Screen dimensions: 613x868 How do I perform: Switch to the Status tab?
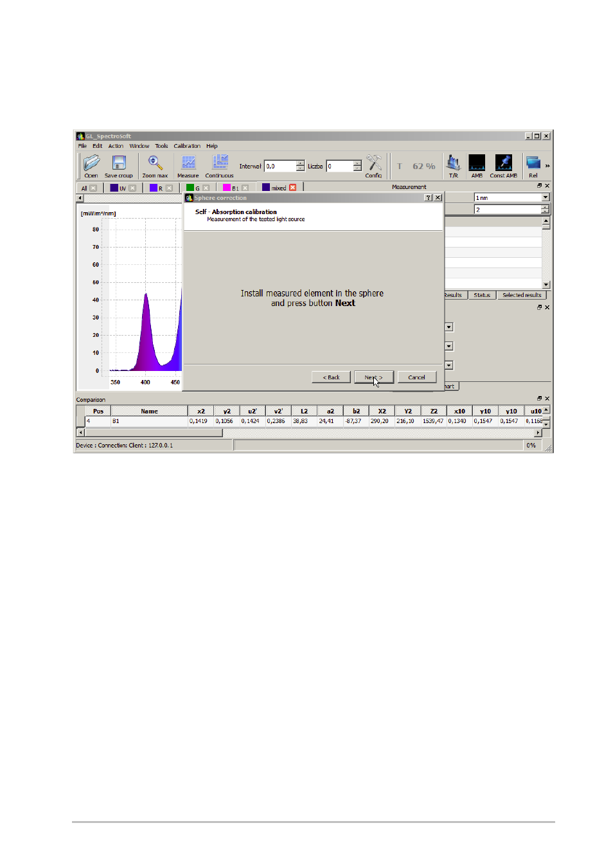tap(482, 295)
